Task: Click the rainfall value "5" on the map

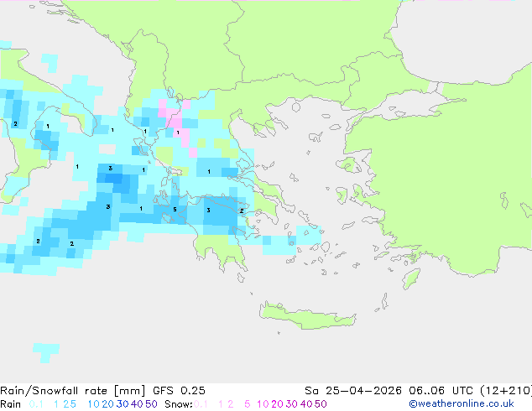Action: point(175,210)
